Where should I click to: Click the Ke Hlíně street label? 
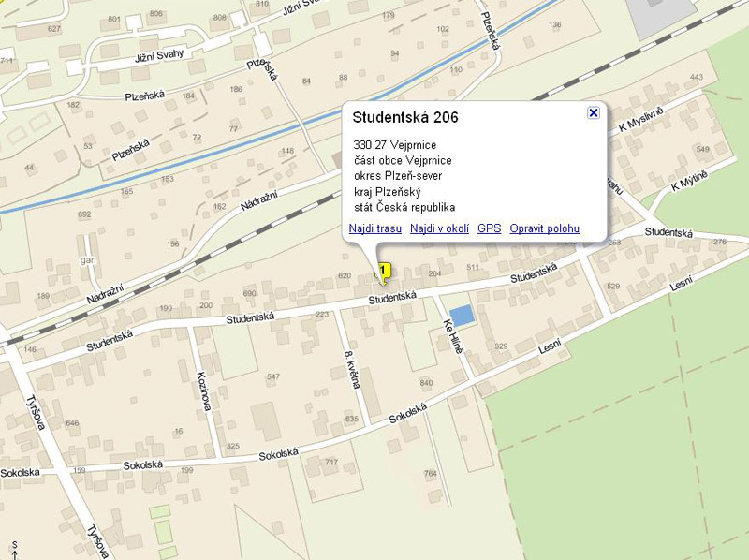pyautogui.click(x=452, y=335)
